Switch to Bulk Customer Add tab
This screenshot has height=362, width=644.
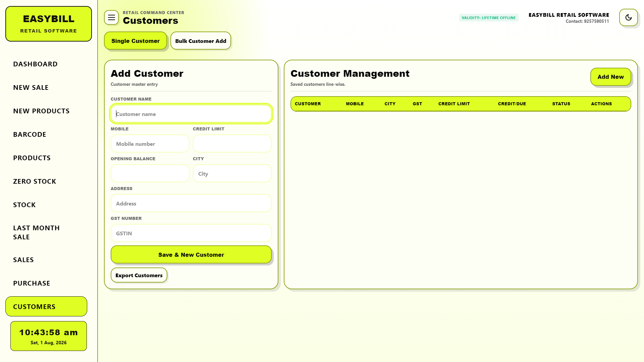coord(201,41)
